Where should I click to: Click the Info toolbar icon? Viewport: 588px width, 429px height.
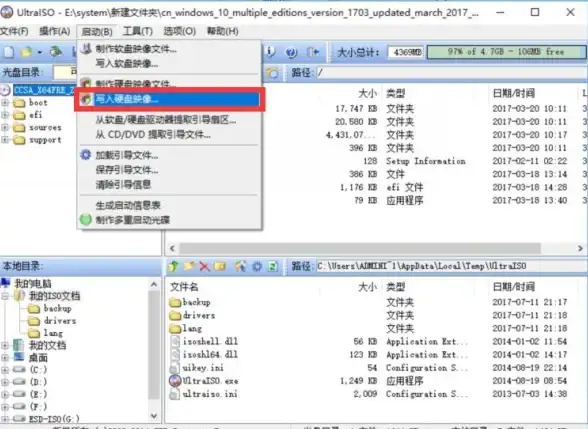tap(270, 52)
